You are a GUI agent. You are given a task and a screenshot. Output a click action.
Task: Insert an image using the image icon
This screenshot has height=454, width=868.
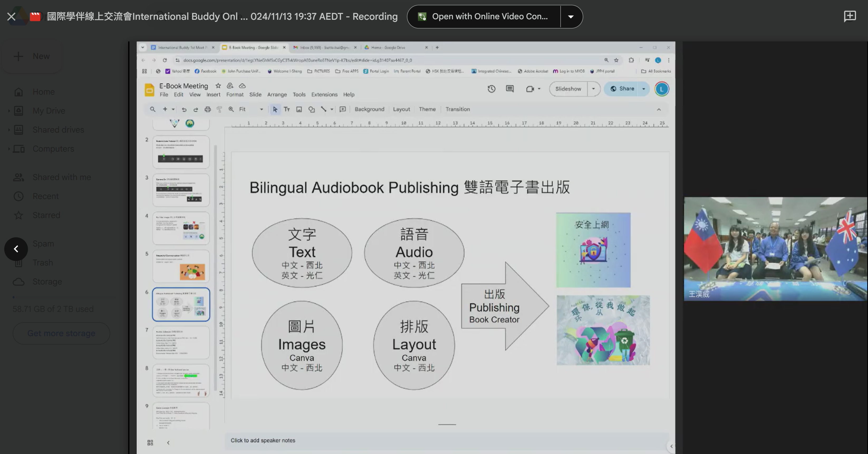[299, 109]
